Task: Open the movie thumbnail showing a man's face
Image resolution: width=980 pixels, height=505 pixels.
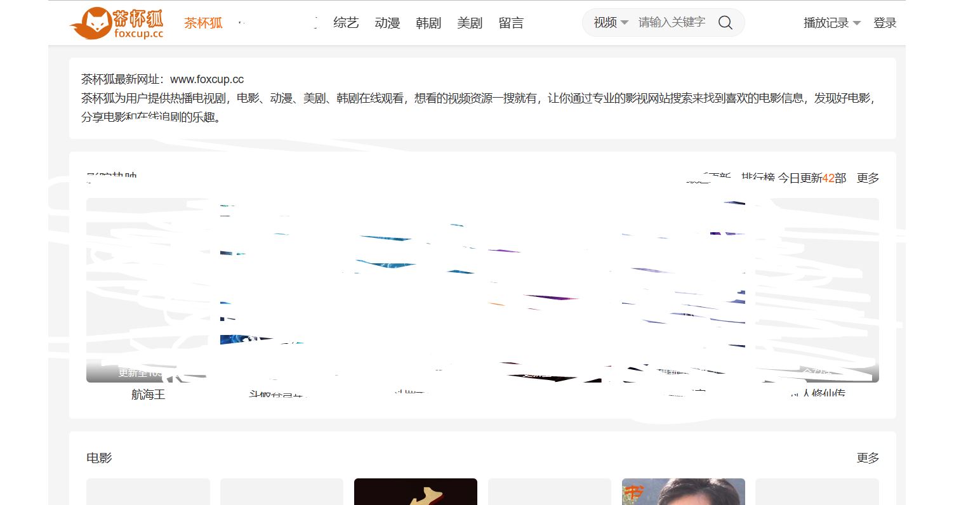Action: point(683,492)
